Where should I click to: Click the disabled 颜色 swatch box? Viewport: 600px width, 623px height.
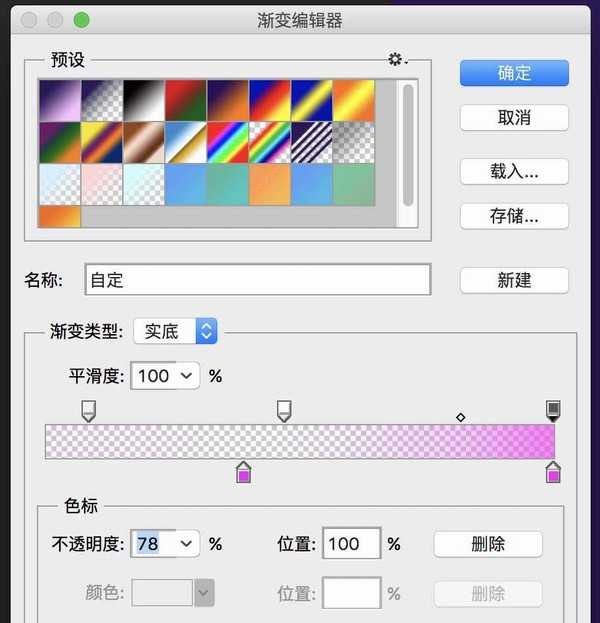pyautogui.click(x=162, y=593)
